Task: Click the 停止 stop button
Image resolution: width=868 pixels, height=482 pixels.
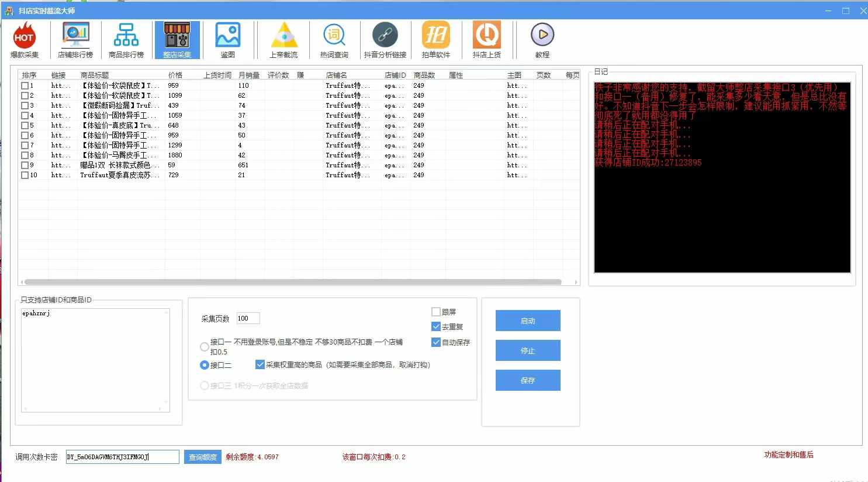Action: click(528, 350)
